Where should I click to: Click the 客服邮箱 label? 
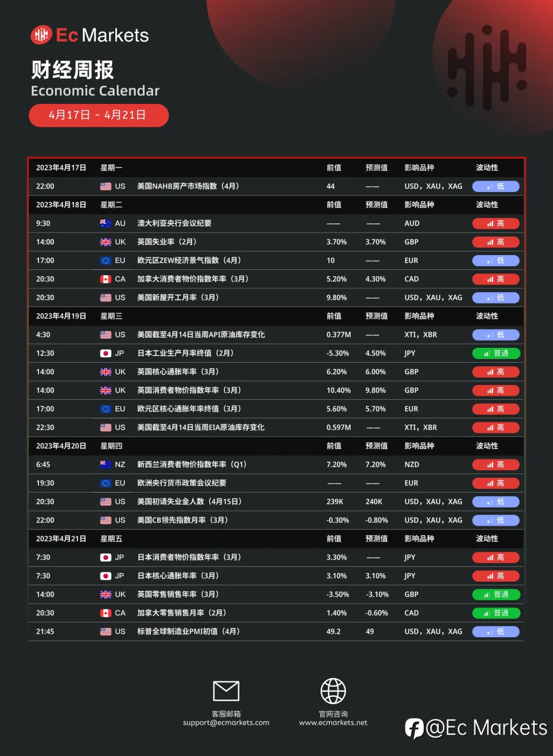(226, 713)
